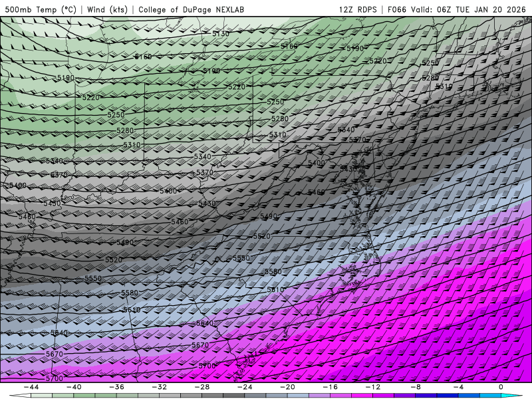This screenshot has height=399, width=532.
Task: Click the -24 color bar label
Action: [245, 387]
